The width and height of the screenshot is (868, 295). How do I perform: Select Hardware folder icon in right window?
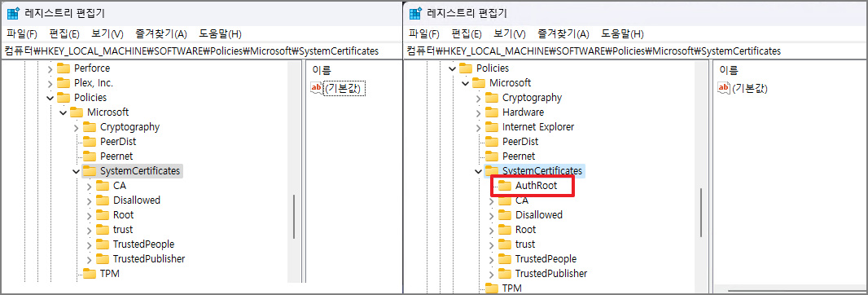[492, 112]
